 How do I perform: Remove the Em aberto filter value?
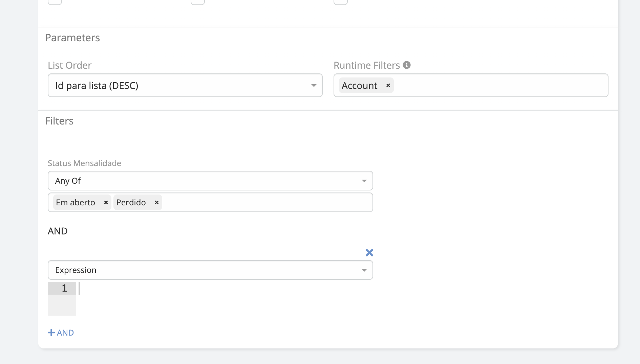pyautogui.click(x=106, y=202)
